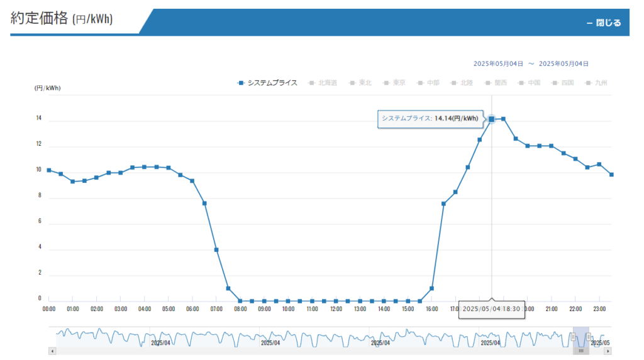
Task: Click the 約定価格 panel title
Action: (x=62, y=18)
